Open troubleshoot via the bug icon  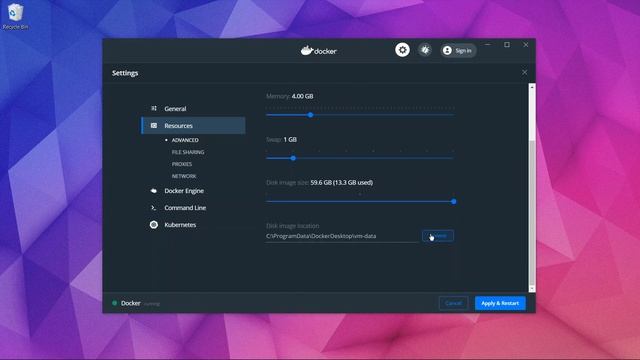[425, 50]
